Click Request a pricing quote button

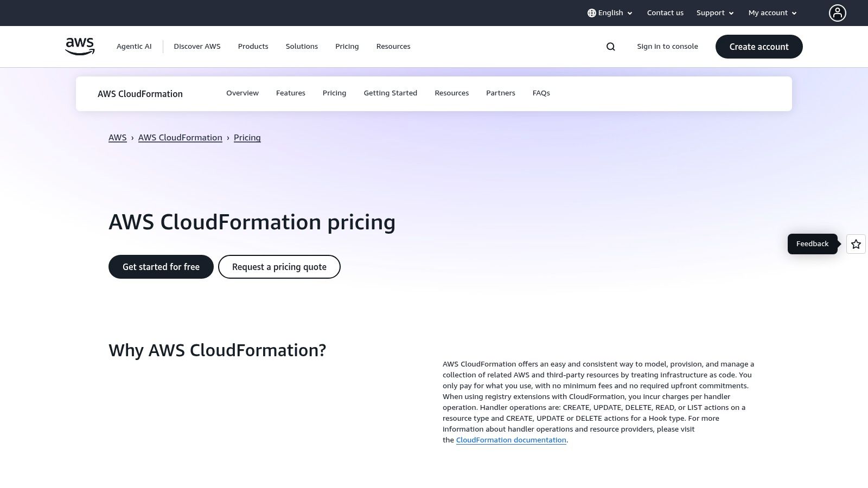point(279,267)
